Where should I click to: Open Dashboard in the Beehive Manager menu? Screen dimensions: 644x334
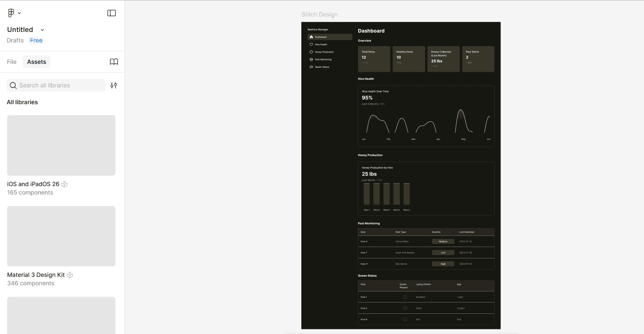point(330,37)
